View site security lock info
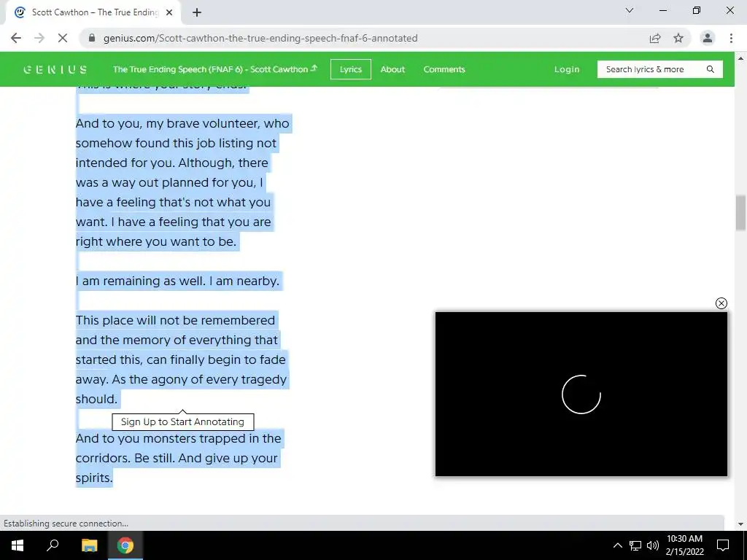This screenshot has height=560, width=747. click(92, 38)
